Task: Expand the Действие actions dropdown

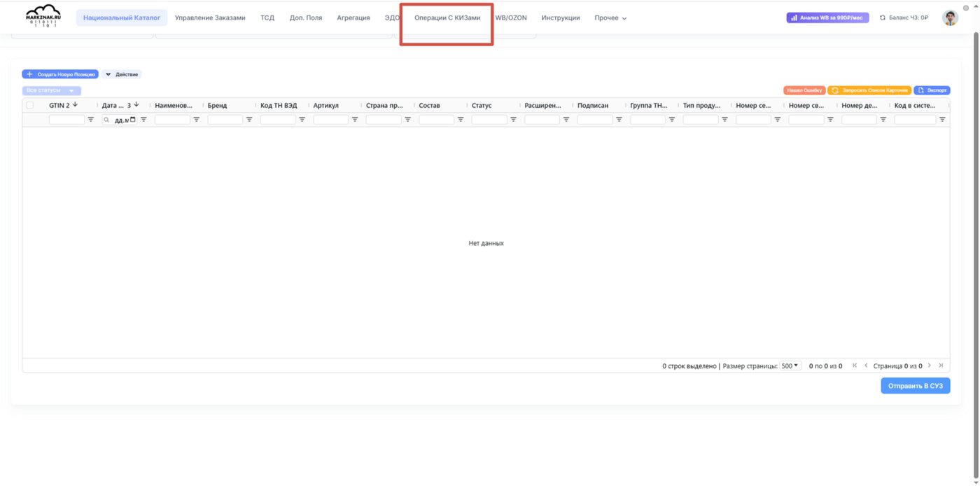Action: pos(122,74)
